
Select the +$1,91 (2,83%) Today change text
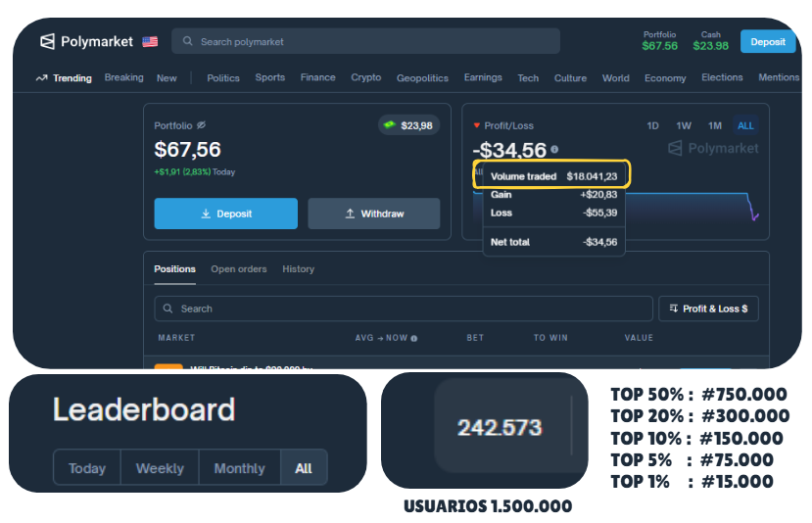[x=195, y=172]
